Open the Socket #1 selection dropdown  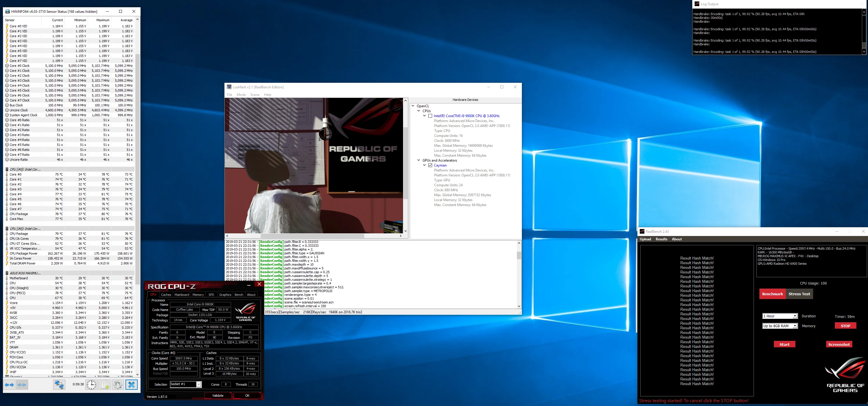(x=186, y=384)
